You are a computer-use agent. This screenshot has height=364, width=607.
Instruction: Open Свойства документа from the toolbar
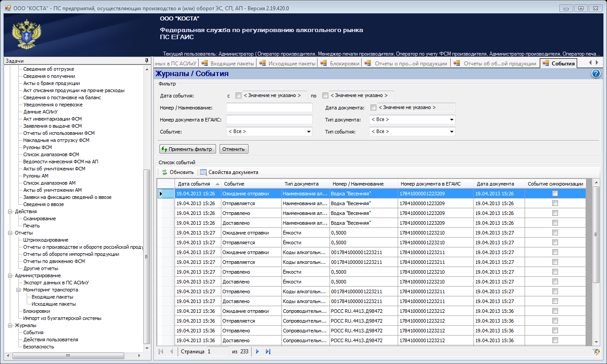click(x=228, y=172)
